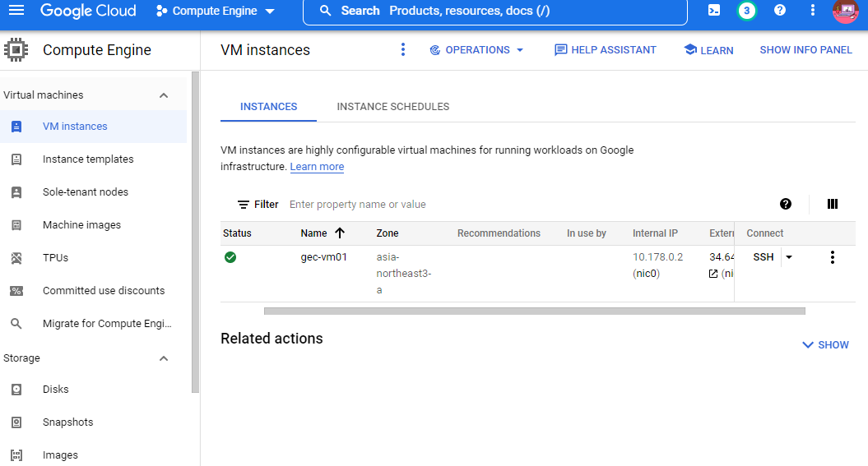Viewport: 868px width, 466px height.
Task: Open the table help question mark icon
Action: pos(785,204)
